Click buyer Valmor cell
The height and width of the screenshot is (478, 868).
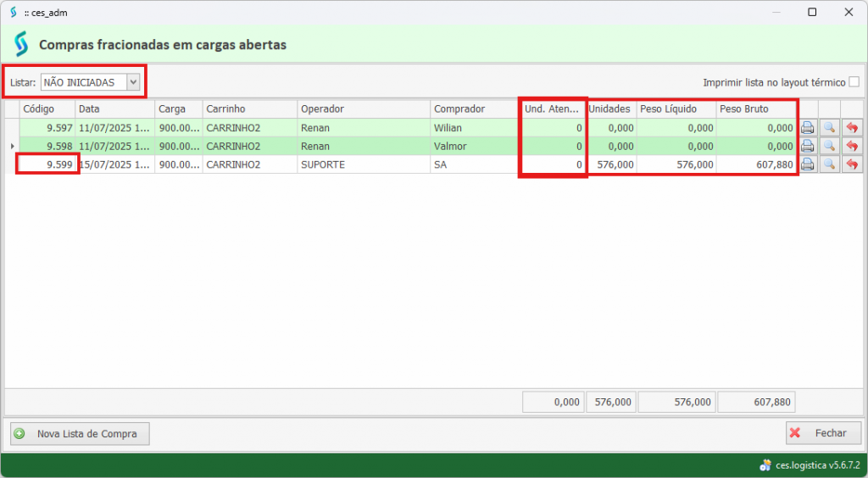click(476, 146)
